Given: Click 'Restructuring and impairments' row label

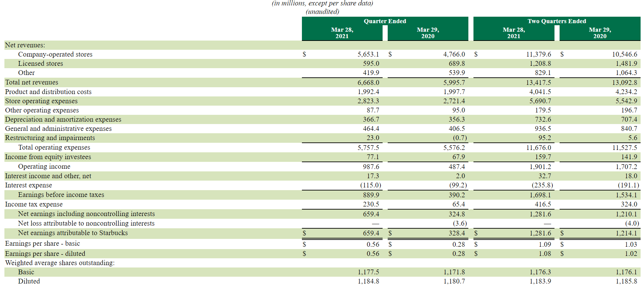Looking at the screenshot, I should click(x=50, y=138).
